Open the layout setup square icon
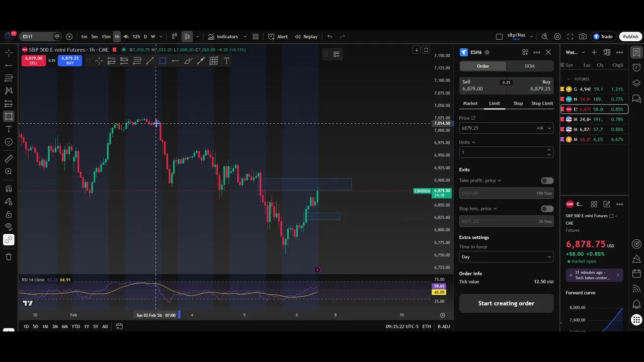644x362 pixels. 499,36
